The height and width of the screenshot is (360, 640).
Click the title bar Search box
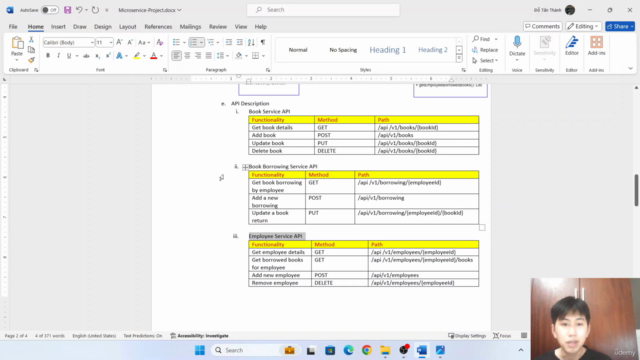[323, 10]
